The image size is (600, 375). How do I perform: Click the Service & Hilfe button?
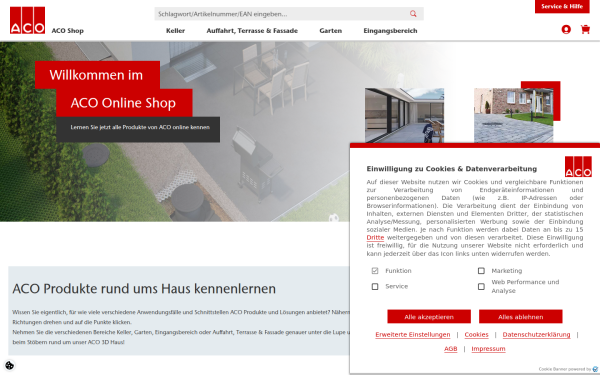coord(562,7)
